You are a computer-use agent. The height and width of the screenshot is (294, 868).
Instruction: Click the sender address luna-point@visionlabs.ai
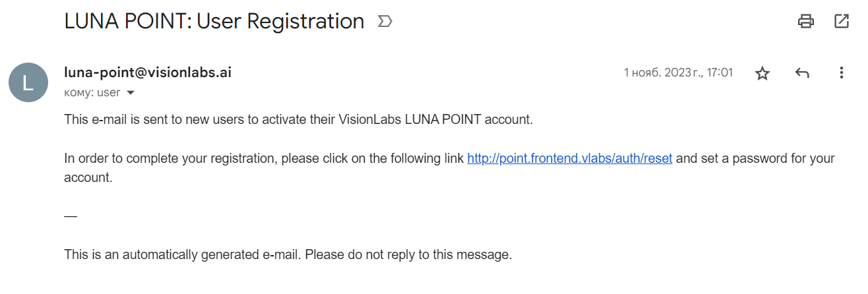click(148, 73)
